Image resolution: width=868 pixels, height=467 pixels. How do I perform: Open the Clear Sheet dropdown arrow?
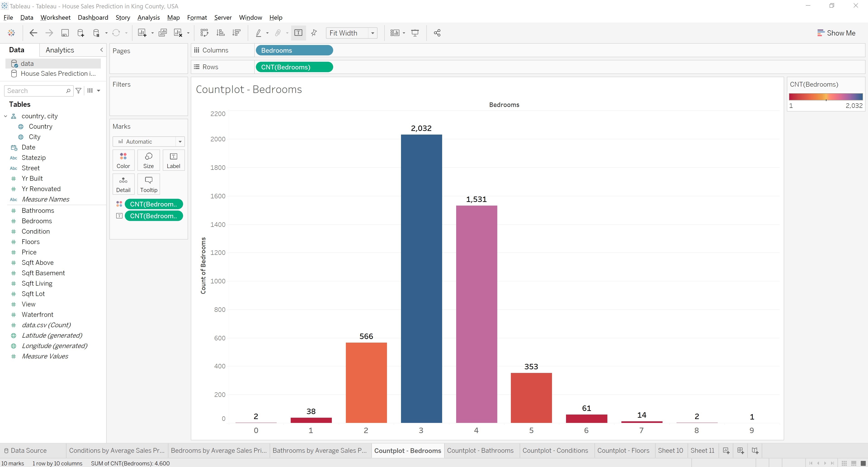[188, 33]
